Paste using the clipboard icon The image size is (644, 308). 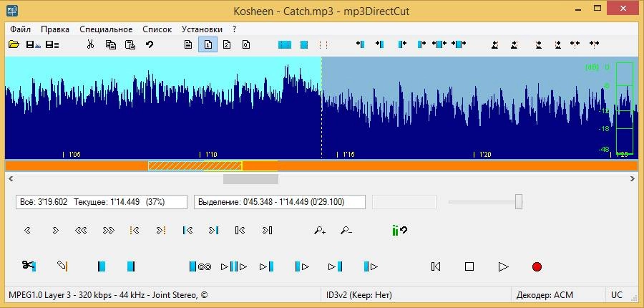click(x=130, y=44)
